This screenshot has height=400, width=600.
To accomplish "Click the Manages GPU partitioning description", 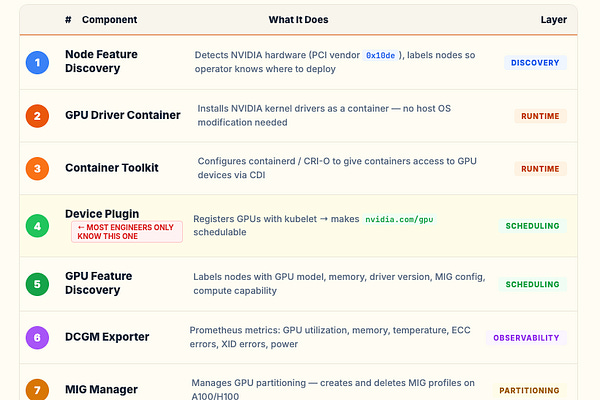I will click(333, 389).
